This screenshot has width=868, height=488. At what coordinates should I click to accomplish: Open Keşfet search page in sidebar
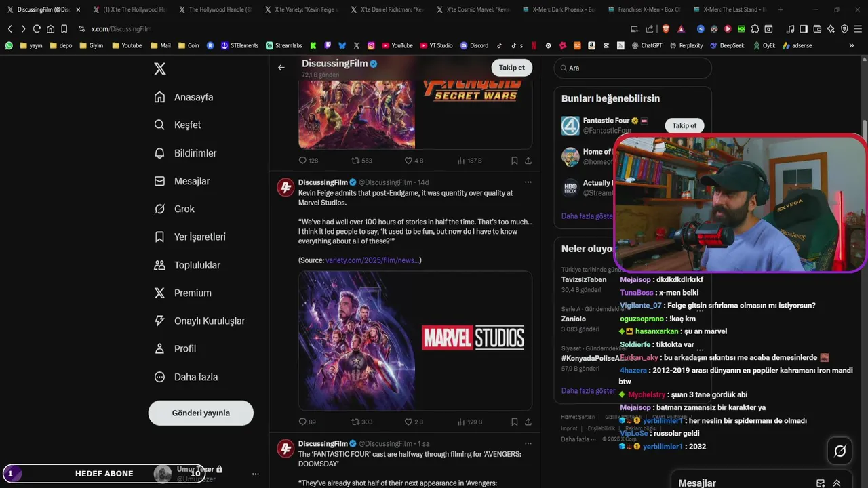tap(178, 125)
